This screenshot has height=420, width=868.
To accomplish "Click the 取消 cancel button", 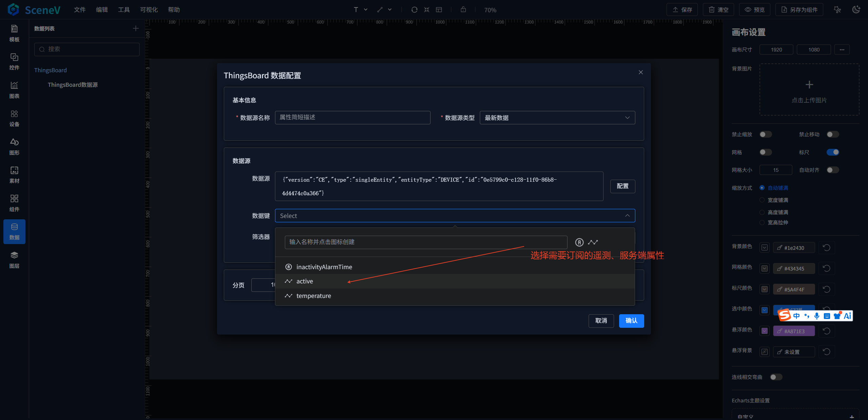I will point(601,321).
